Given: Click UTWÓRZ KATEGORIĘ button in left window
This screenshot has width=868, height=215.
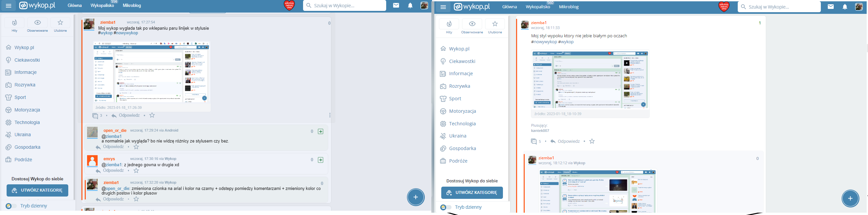Looking at the screenshot, I should [x=37, y=190].
